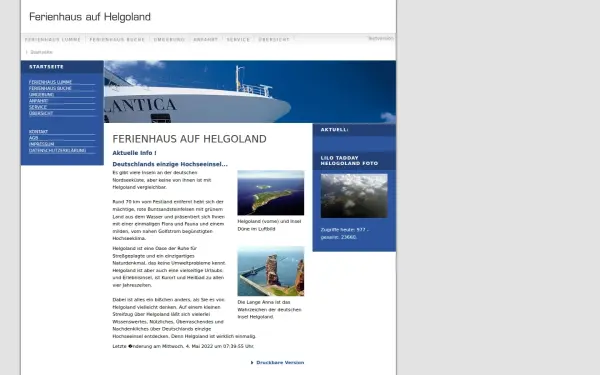Switch to the Textversion link
This screenshot has height=375, width=600.
click(381, 38)
